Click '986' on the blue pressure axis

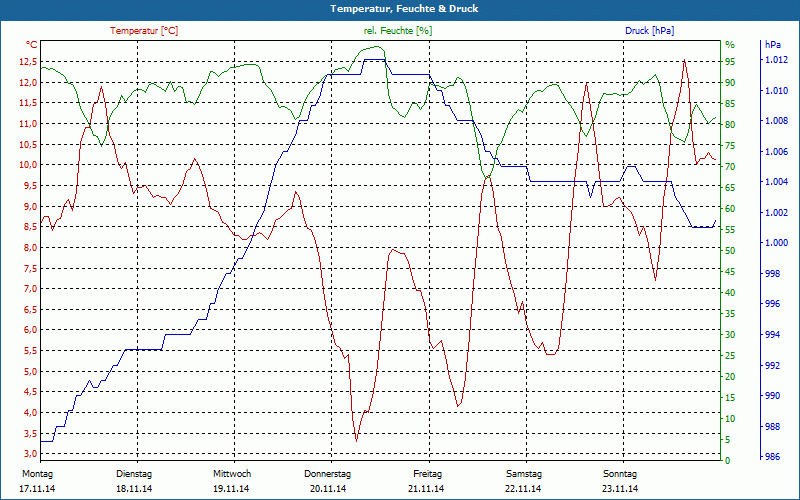click(x=772, y=457)
